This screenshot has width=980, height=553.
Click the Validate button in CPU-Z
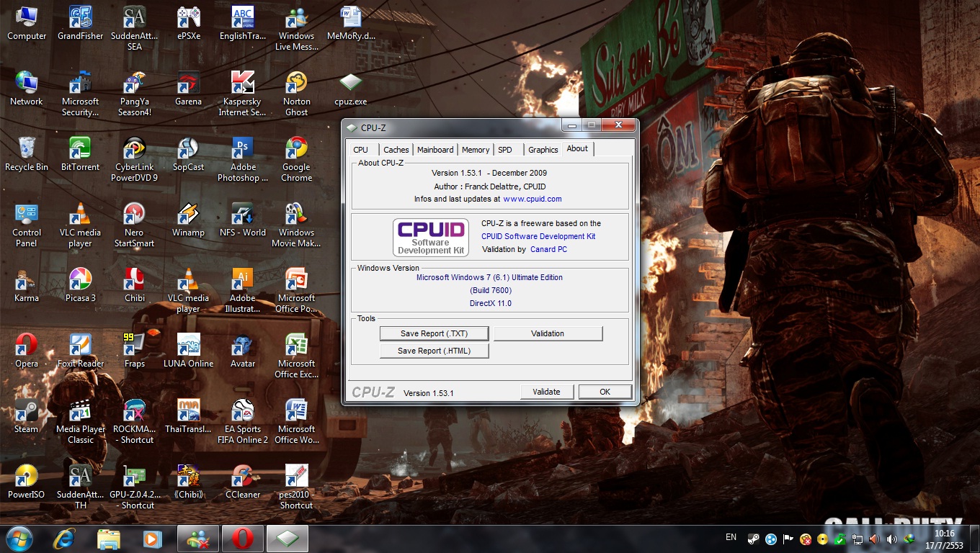click(x=546, y=392)
